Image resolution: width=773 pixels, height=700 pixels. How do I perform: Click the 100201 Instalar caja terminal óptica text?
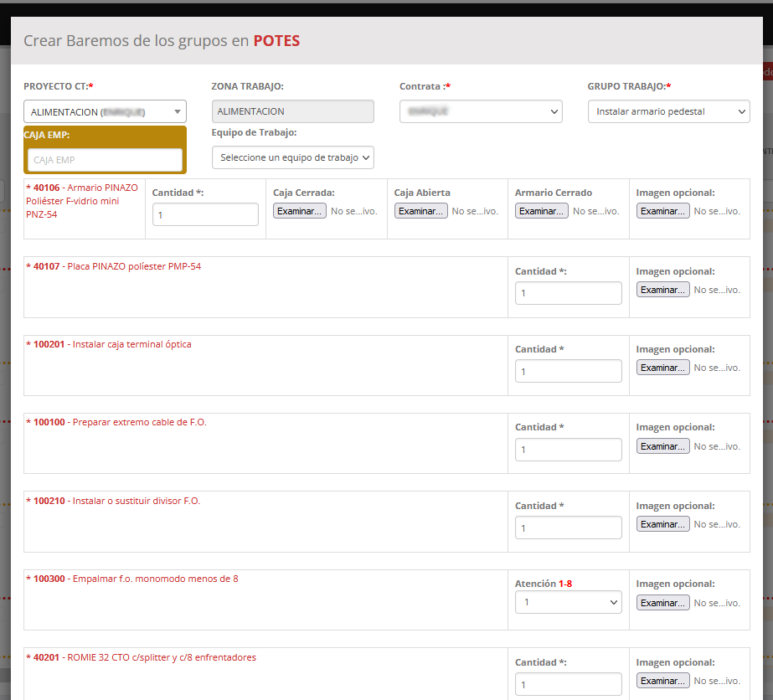pyautogui.click(x=109, y=344)
